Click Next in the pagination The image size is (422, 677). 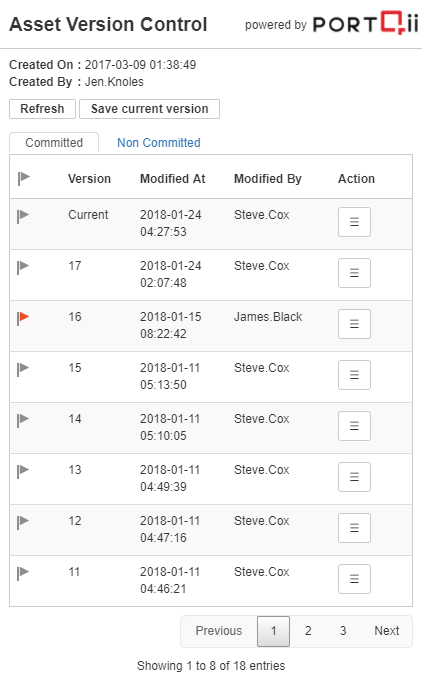tap(387, 631)
